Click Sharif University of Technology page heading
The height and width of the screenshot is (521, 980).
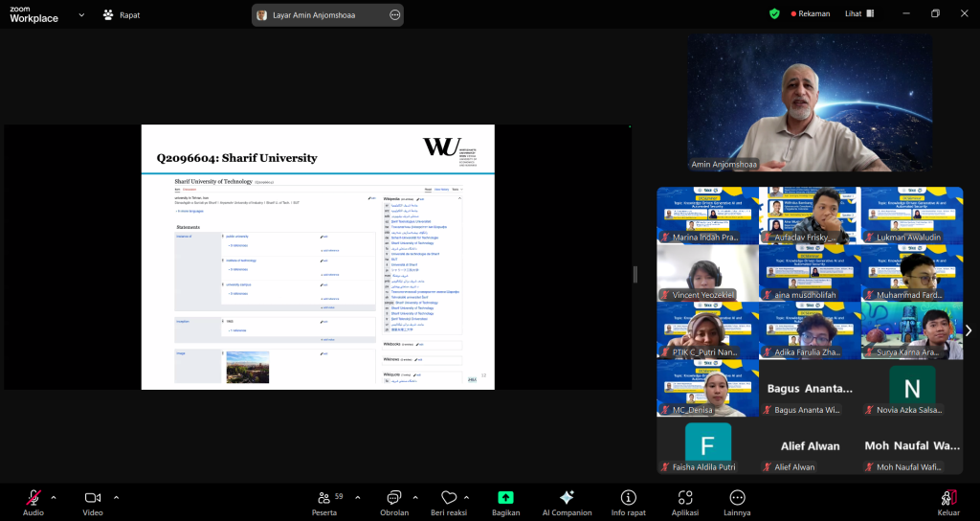[213, 181]
